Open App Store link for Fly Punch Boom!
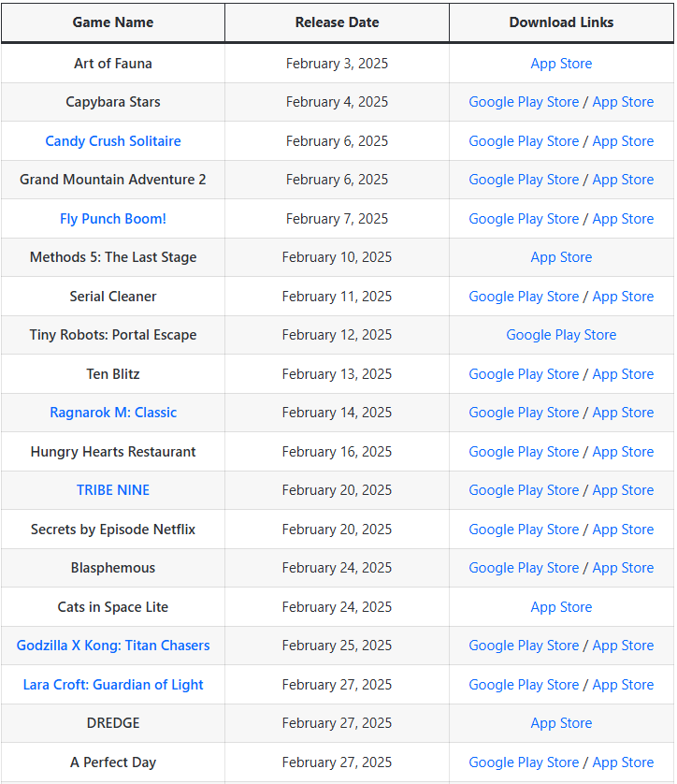677x784 pixels. pos(623,219)
